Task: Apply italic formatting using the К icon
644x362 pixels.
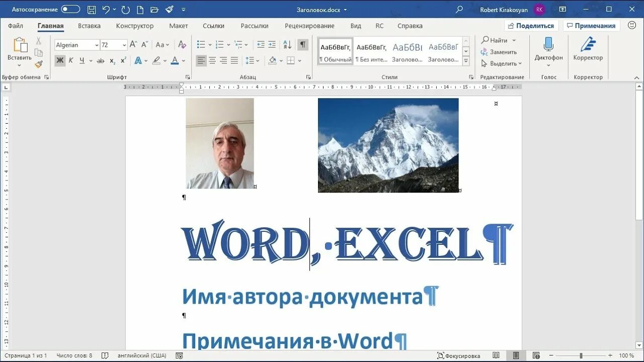Action: tap(70, 60)
